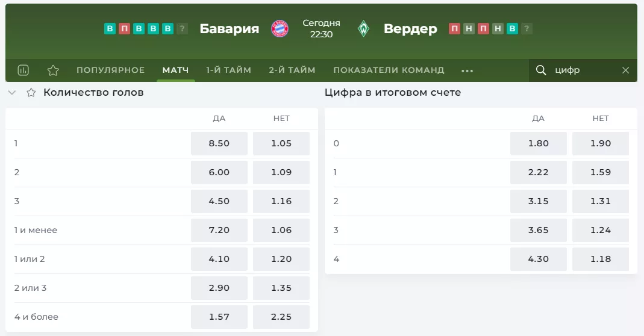Viewport: 644px width, 336px height.
Task: Favorite the 'Количество голов' market star
Action: [x=31, y=93]
